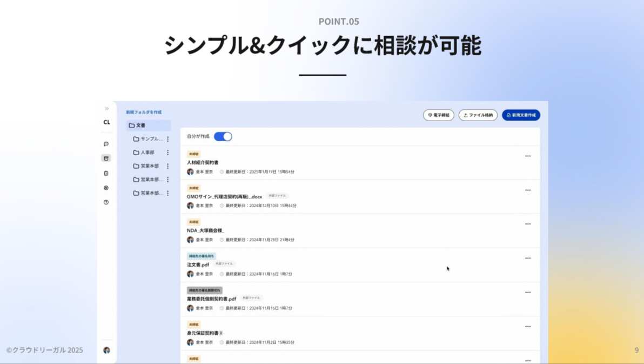Viewport: 644px width, 364px height.
Task: Click the 未締結 status badge on 人材紹介契約書
Action: coord(193,153)
